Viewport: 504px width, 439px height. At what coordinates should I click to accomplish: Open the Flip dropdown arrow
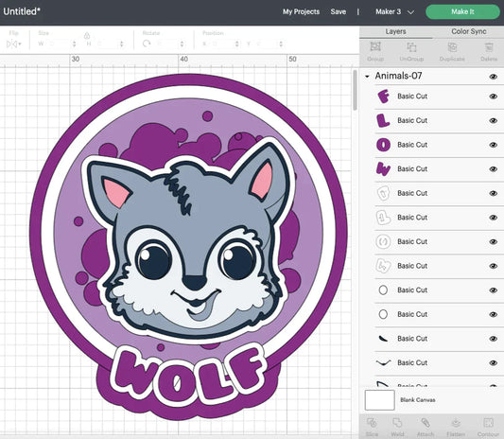[x=20, y=44]
